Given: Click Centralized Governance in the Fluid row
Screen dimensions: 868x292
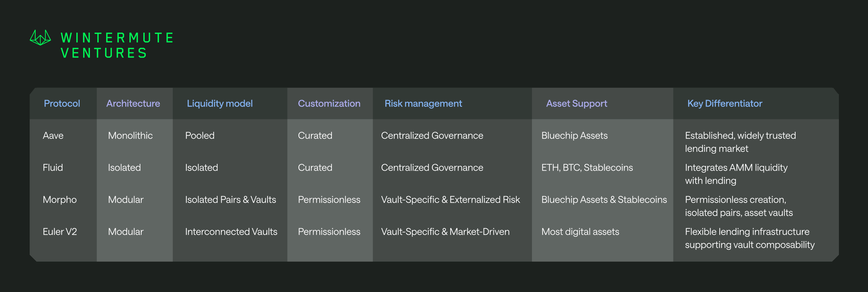Looking at the screenshot, I should click(432, 167).
